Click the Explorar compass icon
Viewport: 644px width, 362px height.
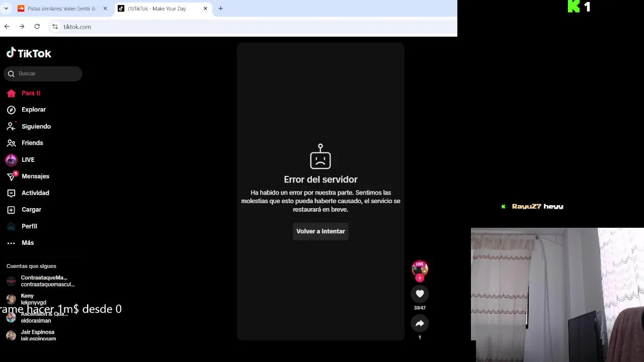point(11,110)
